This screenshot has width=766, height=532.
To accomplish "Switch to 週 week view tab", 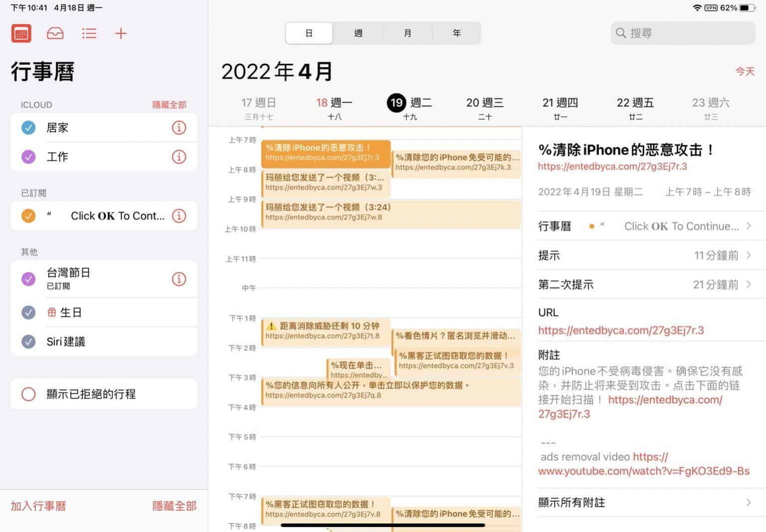I will coord(358,33).
